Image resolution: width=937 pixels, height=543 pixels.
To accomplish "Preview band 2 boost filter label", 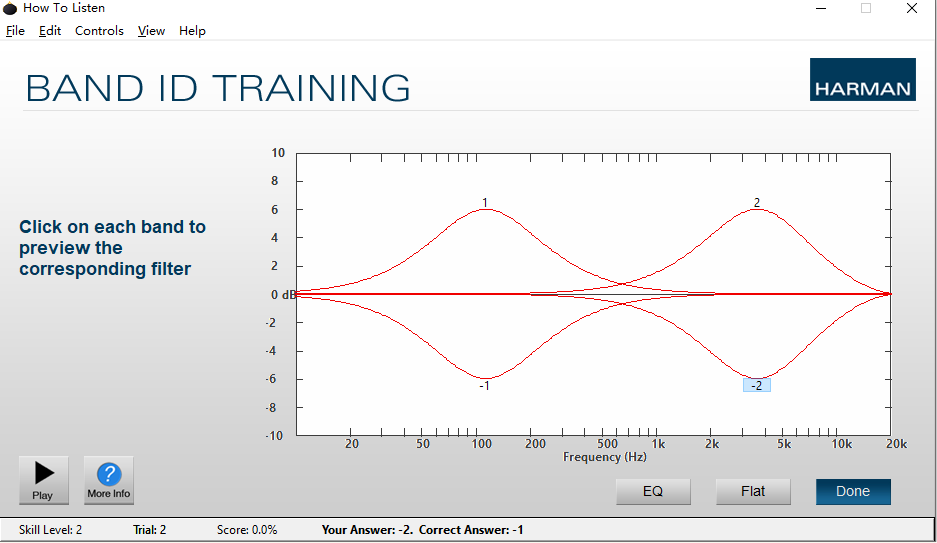I will (757, 203).
